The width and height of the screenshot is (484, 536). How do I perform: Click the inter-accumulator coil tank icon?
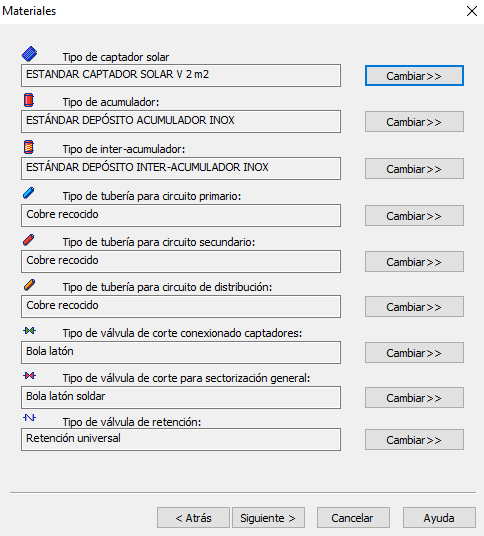click(29, 147)
